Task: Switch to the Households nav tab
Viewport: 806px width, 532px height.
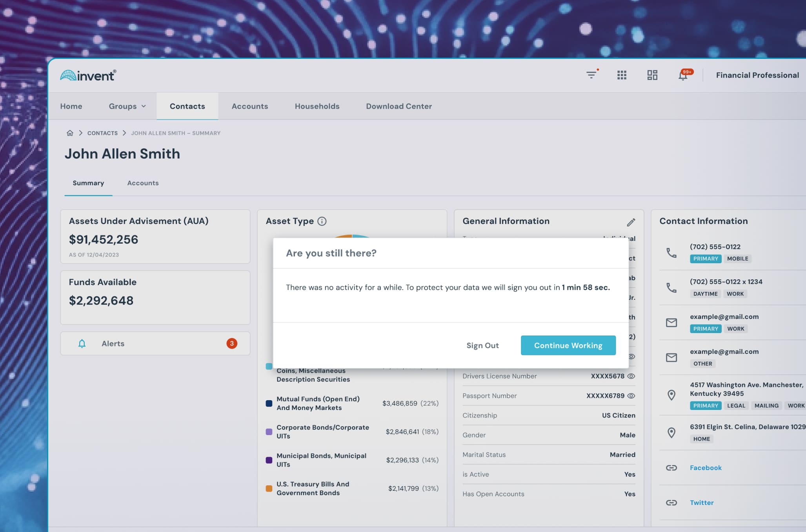Action: pyautogui.click(x=317, y=106)
